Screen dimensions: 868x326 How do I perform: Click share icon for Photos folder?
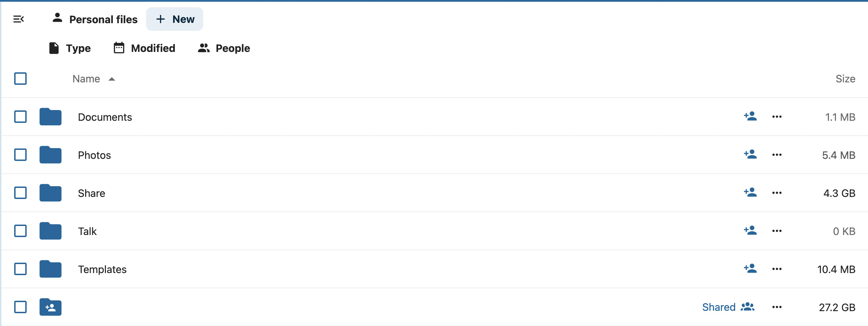pos(750,154)
